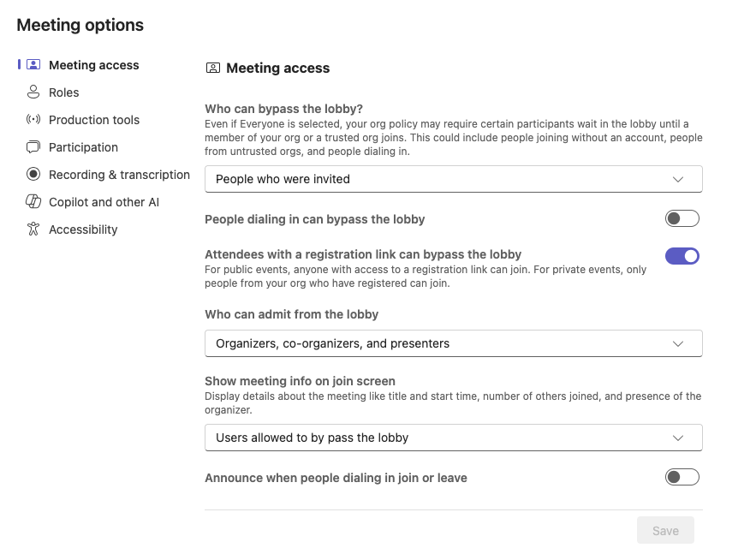
Task: Click the Copilot and other AI icon
Action: [33, 202]
